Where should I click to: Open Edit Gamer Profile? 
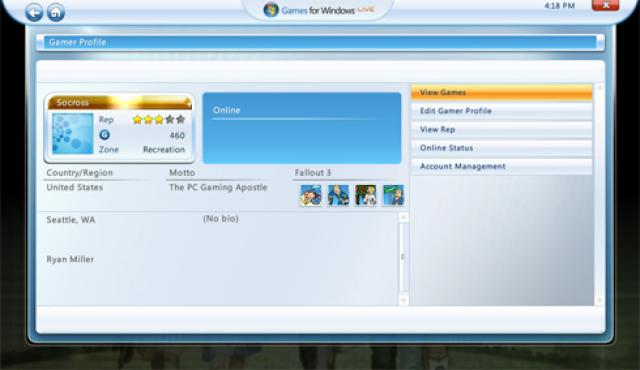(x=502, y=111)
